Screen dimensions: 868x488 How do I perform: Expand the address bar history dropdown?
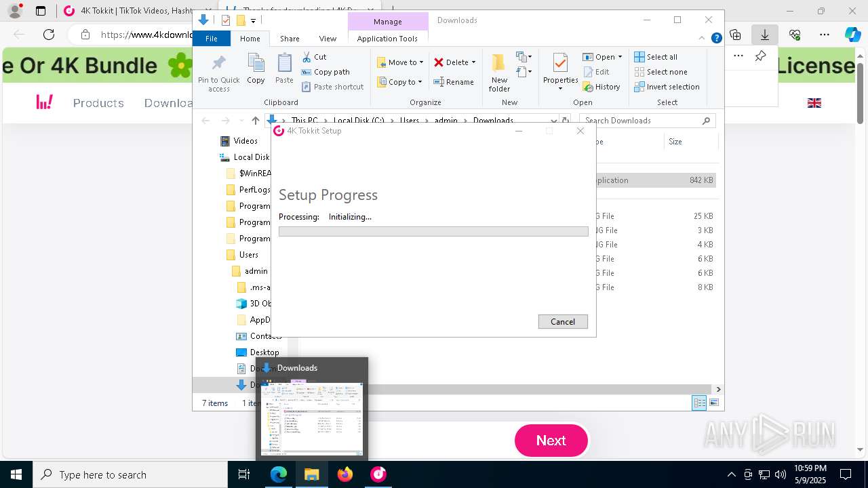[x=554, y=121]
